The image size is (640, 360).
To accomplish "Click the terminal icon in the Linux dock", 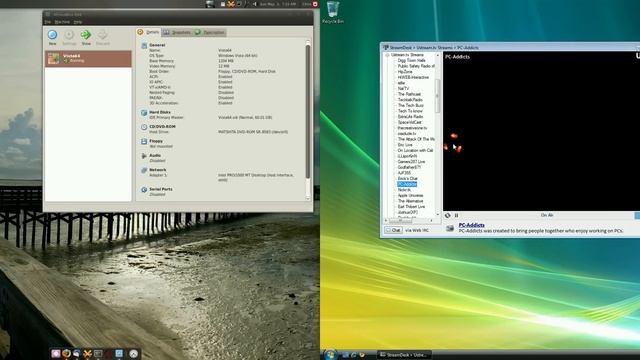I will [98, 353].
